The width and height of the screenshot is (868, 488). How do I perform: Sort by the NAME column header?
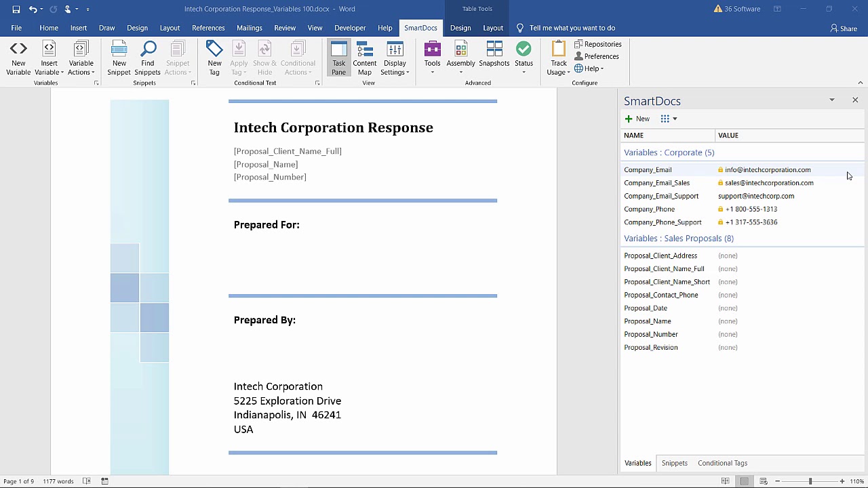pyautogui.click(x=668, y=135)
